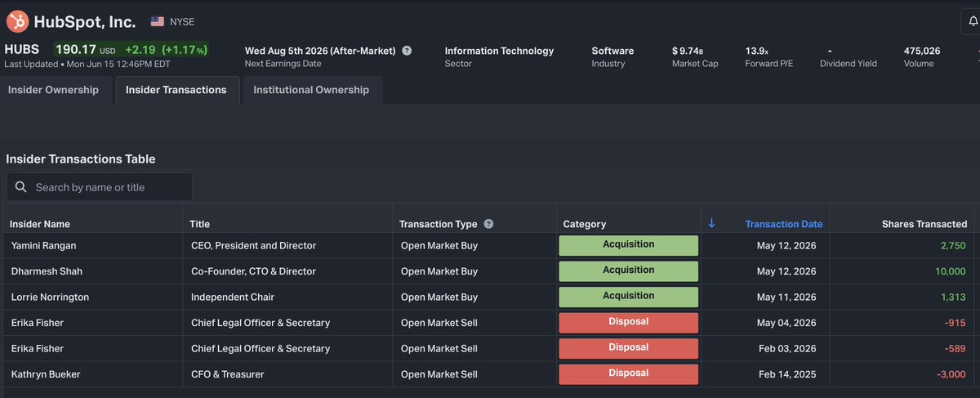This screenshot has width=980, height=398.
Task: Click the green Acquisition badge for Lorrie Norrington
Action: click(629, 297)
